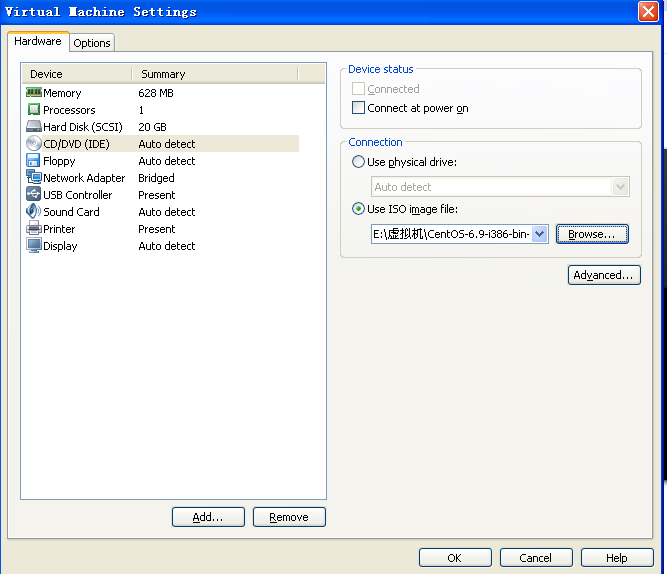Sort by the Device column header
This screenshot has height=574, width=667.
pyautogui.click(x=77, y=74)
